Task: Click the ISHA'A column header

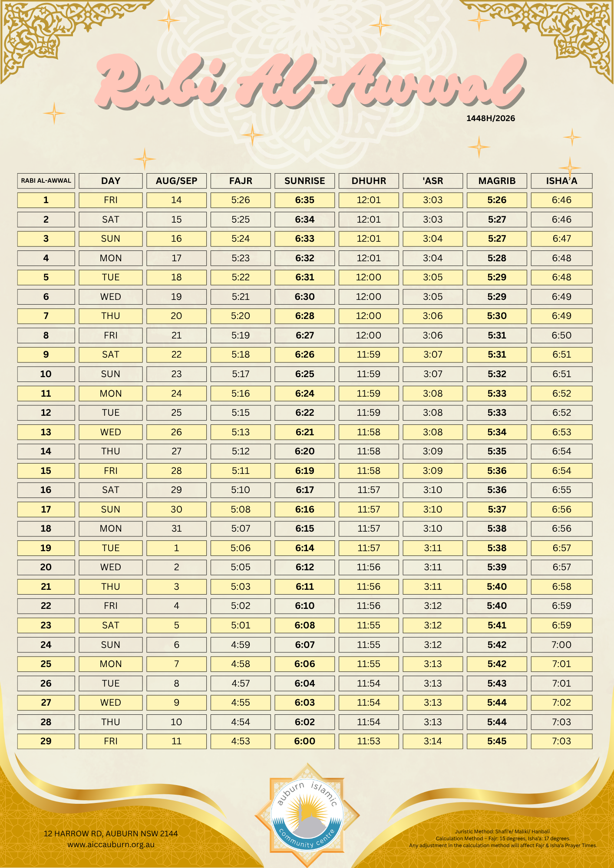Action: (x=561, y=181)
